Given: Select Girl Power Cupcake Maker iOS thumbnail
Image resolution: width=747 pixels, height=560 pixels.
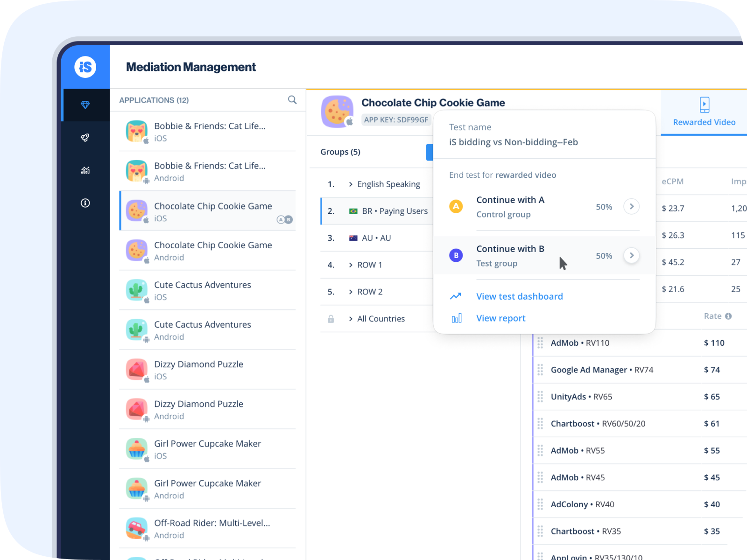Looking at the screenshot, I should click(x=137, y=449).
